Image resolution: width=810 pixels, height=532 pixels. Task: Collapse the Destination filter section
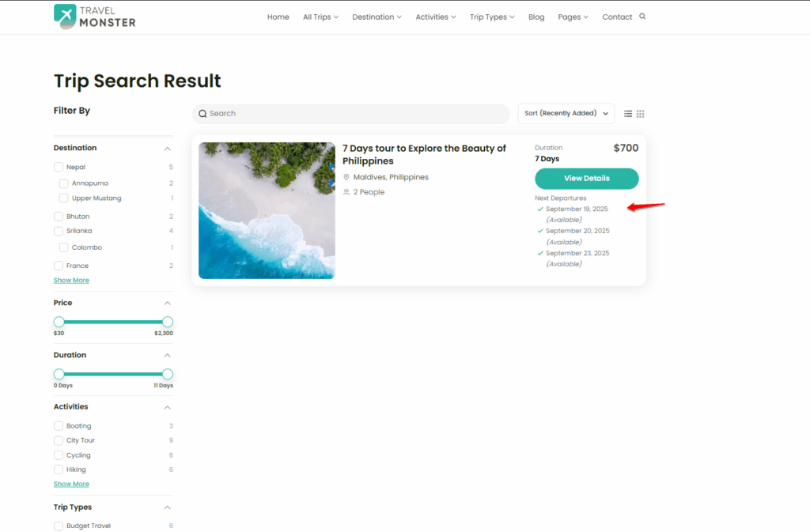[x=168, y=149]
